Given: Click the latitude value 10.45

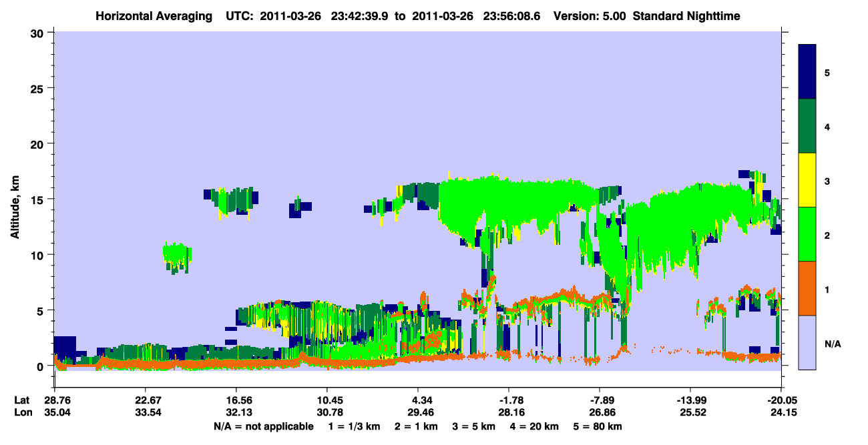Looking at the screenshot, I should (x=327, y=400).
